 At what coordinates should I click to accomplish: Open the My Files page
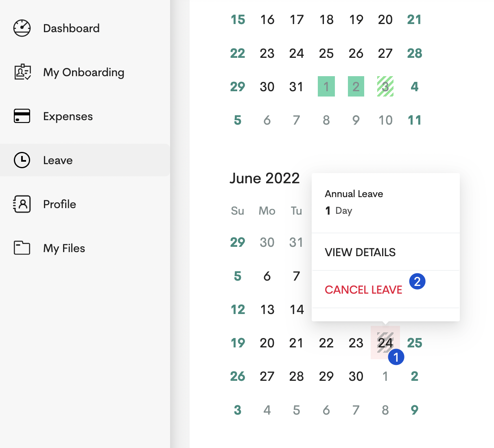click(64, 248)
